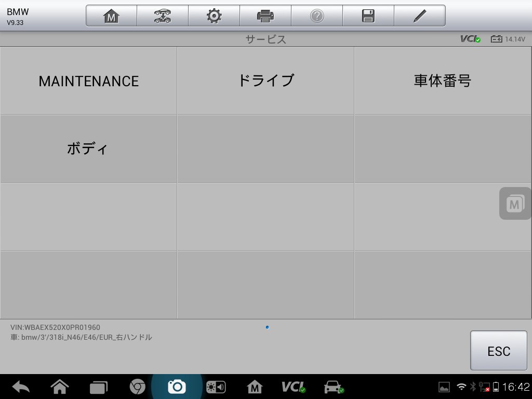Tap the Wi-Fi status icon
The height and width of the screenshot is (399, 532).
click(x=461, y=387)
